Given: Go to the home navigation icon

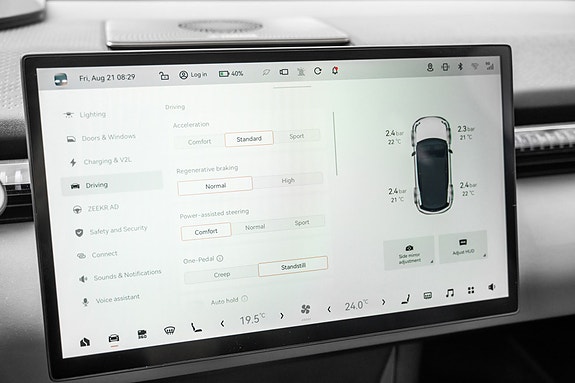Looking at the screenshot, I should 85,342.
